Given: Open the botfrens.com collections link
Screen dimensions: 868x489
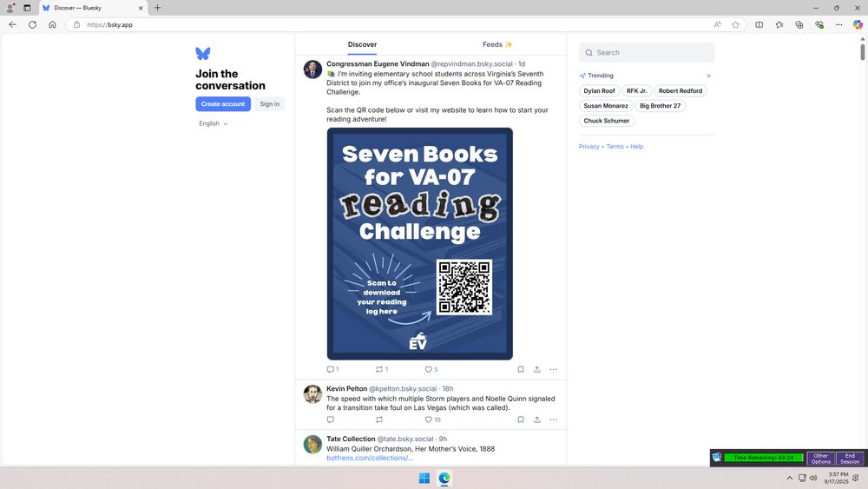Looking at the screenshot, I should [x=370, y=458].
